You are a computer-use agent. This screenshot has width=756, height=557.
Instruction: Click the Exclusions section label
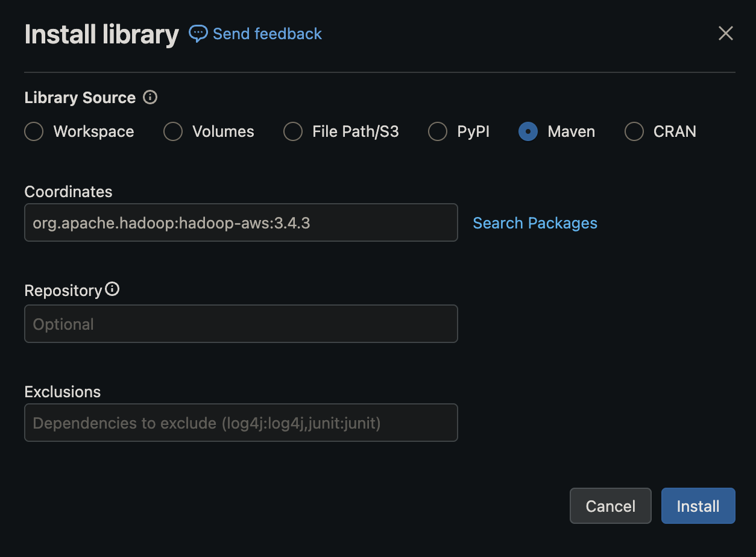(x=62, y=391)
